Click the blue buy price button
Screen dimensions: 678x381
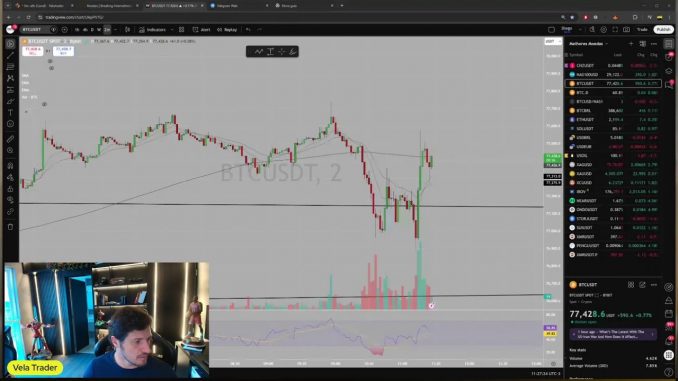63,51
